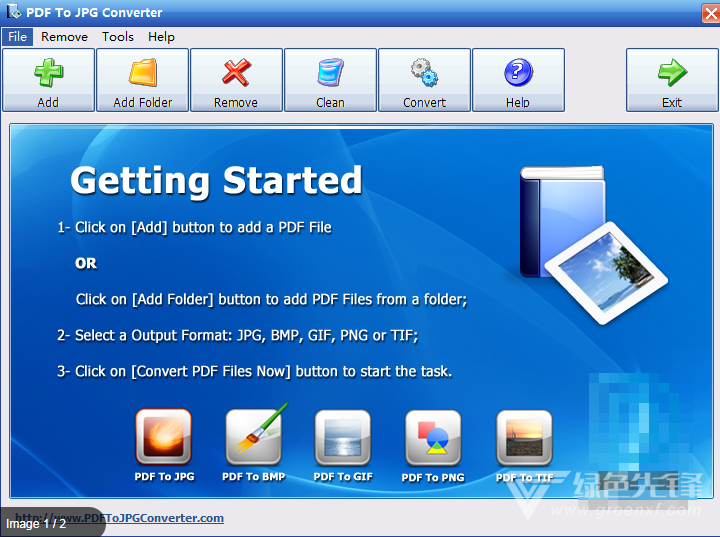Select the PDF To BMP paintbrush icon

[254, 437]
